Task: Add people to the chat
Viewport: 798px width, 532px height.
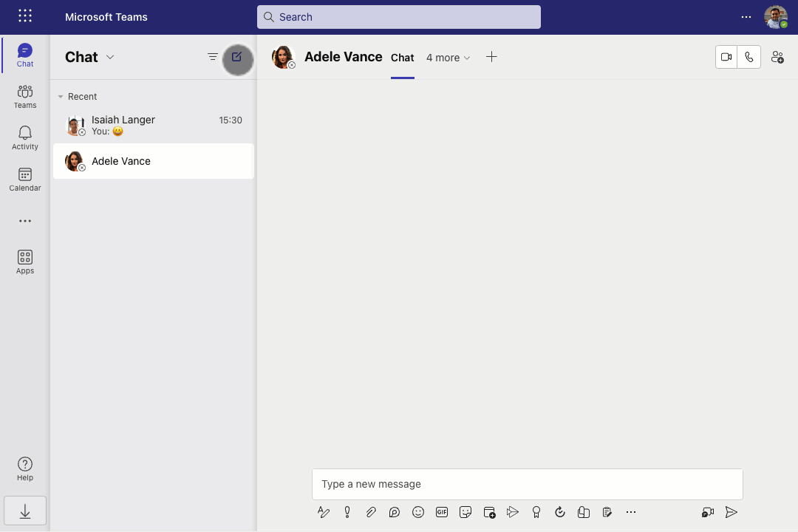Action: point(777,57)
